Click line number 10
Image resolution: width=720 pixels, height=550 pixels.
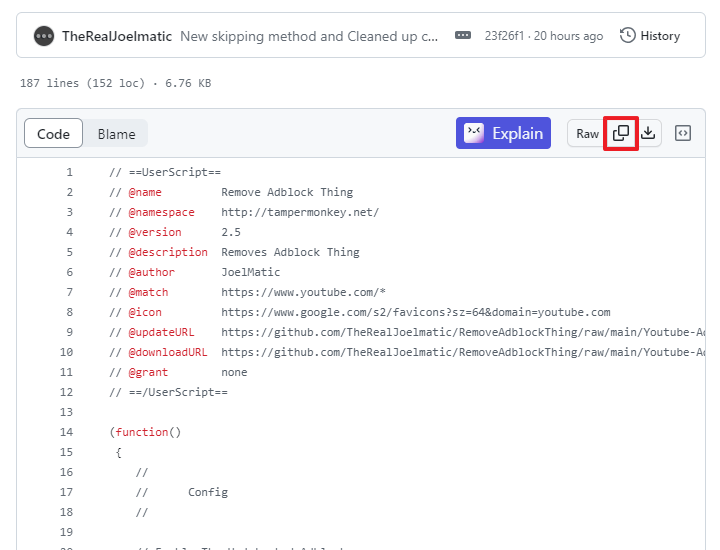[66, 352]
